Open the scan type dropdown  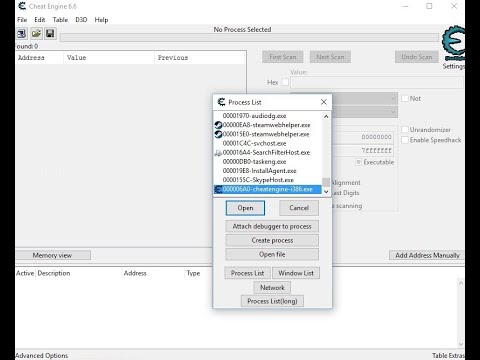pos(365,99)
